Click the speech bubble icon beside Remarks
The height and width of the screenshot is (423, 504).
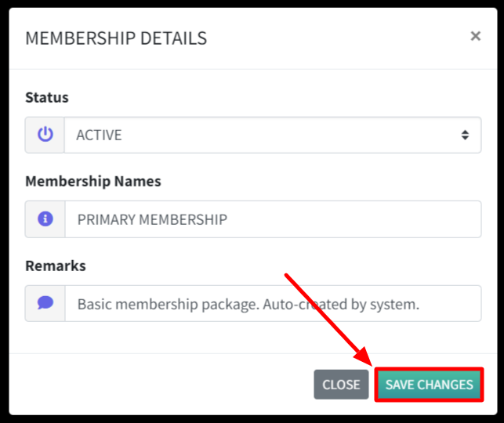45,303
